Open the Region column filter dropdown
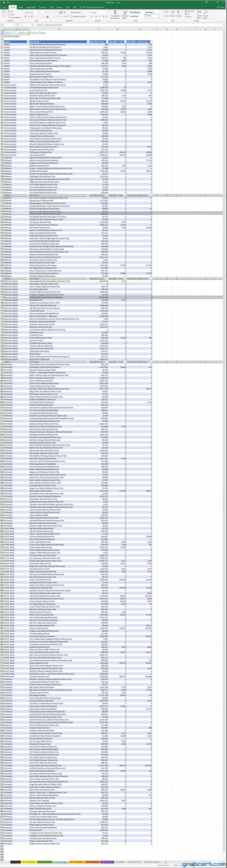This screenshot has height=868, width=227. tap(28, 42)
